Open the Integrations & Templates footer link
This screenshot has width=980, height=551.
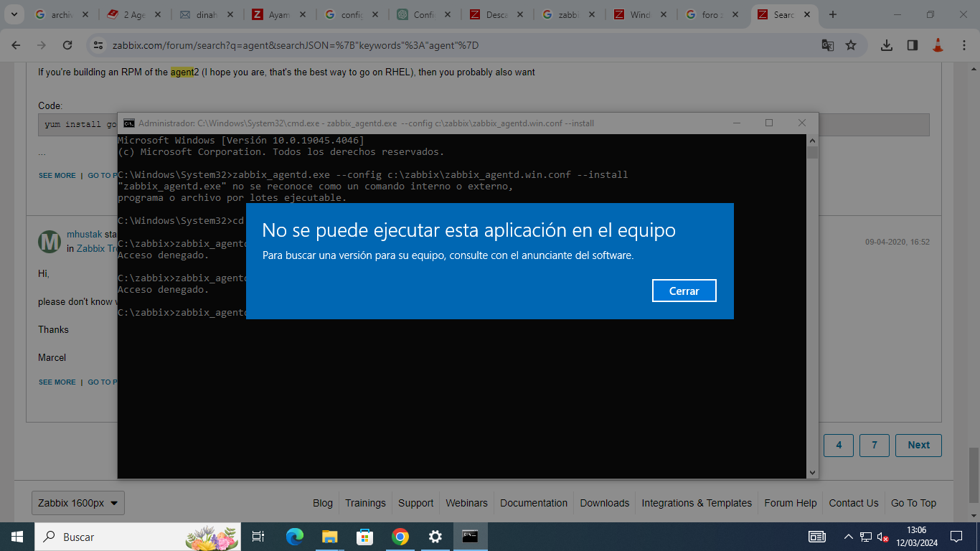697,503
